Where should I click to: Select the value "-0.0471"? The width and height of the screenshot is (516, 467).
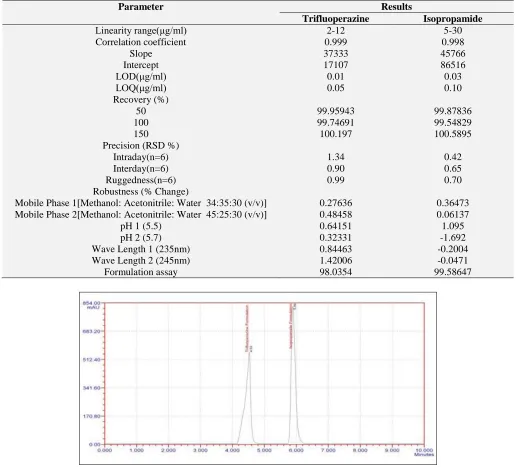point(453,261)
